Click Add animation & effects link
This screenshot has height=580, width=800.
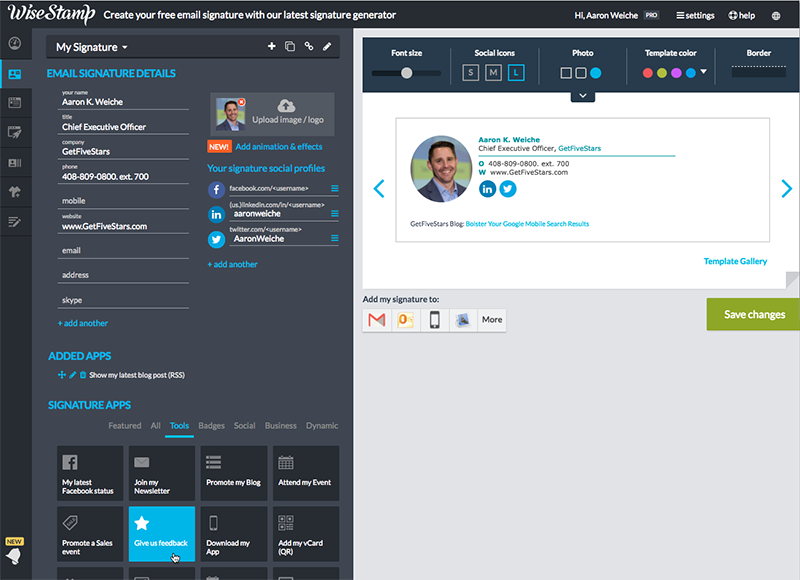[x=279, y=147]
